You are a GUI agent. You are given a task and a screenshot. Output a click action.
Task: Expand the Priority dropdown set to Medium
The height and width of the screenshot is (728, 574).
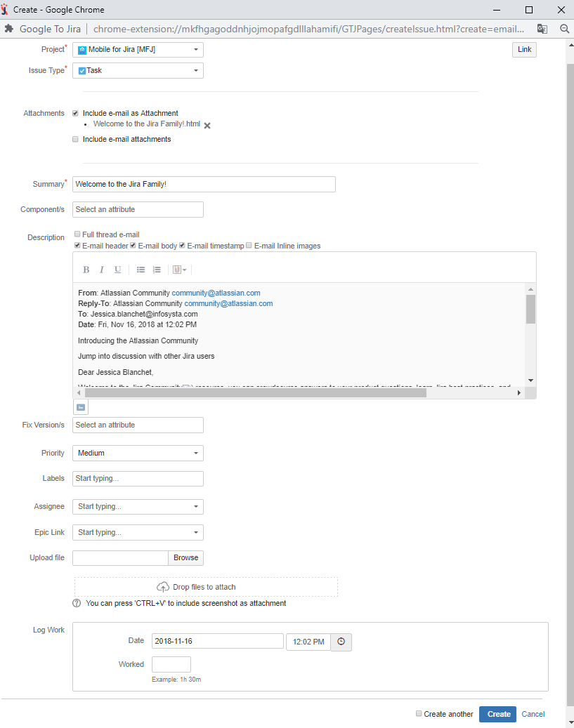point(138,454)
